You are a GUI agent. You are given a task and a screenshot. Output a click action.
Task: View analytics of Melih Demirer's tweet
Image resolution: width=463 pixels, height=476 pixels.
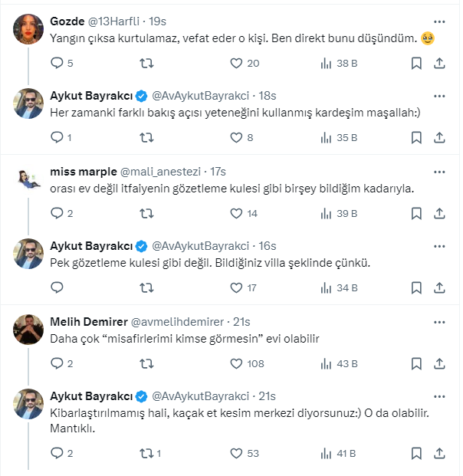327,364
